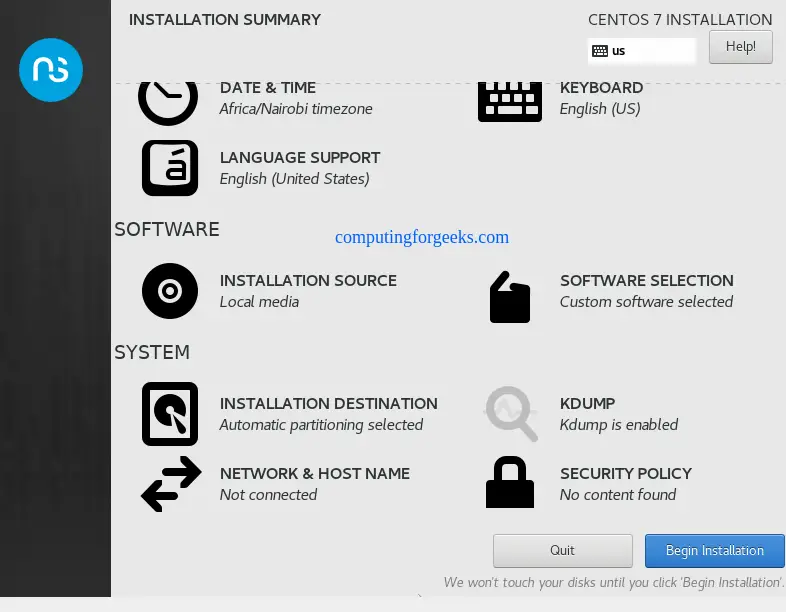Start setup with Begin Installation
This screenshot has height=612, width=786.
(x=714, y=550)
